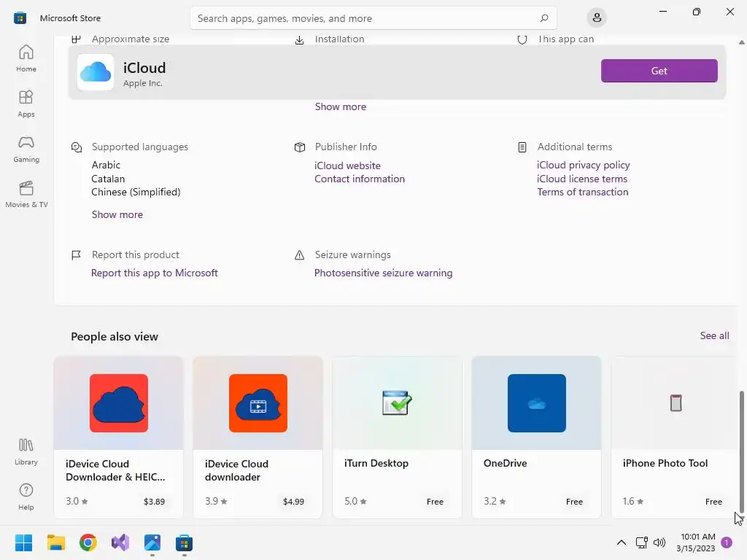Image resolution: width=747 pixels, height=560 pixels.
Task: Click Chinese (Simplified) language entry
Action: tap(136, 192)
